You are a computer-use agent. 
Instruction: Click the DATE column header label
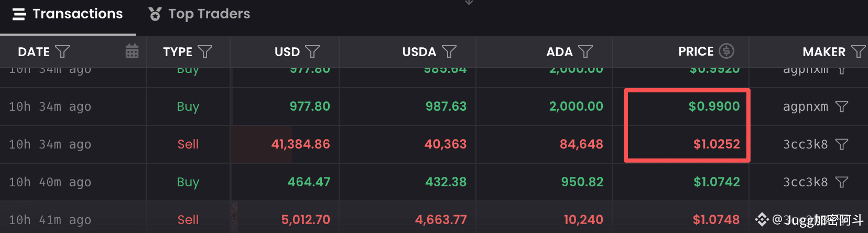click(34, 52)
